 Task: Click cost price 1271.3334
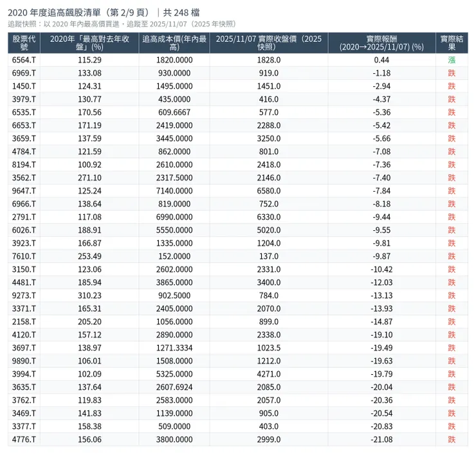[174, 348]
